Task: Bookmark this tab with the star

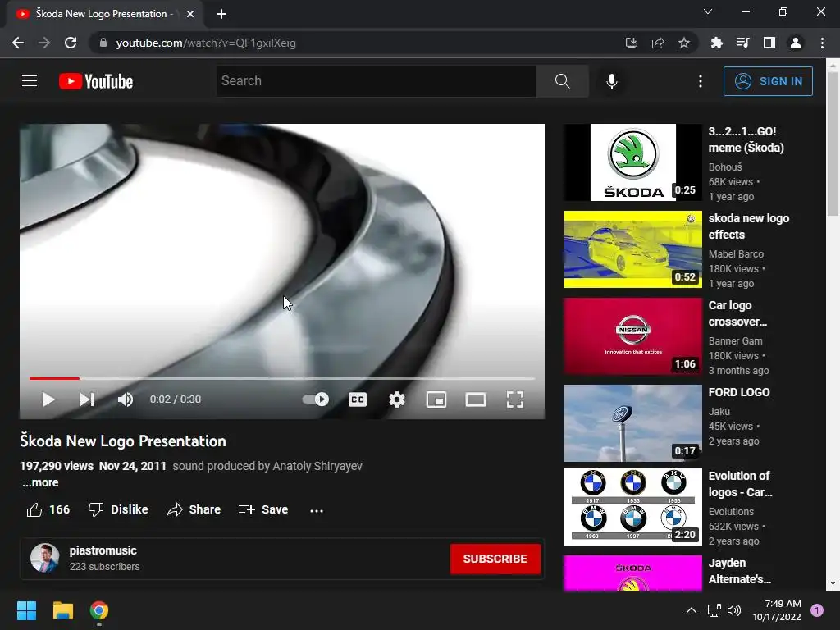Action: point(684,43)
